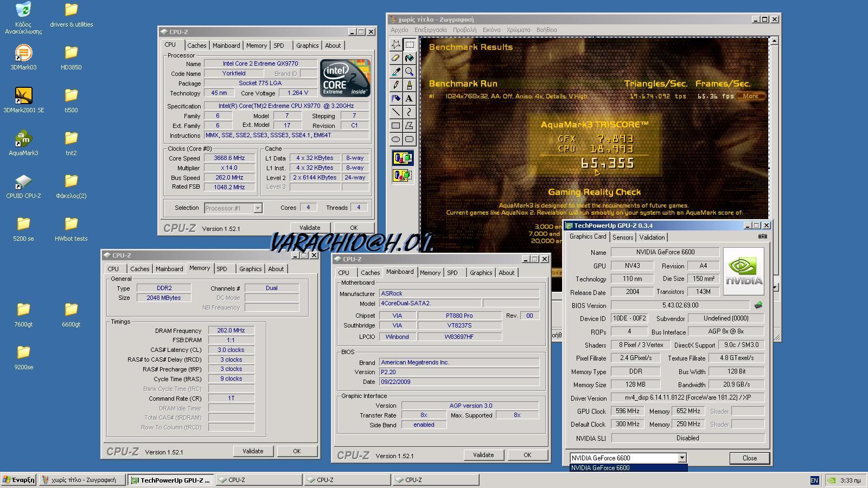Open the Εικόνα menu in Paint
The image size is (868, 488).
coord(492,30)
